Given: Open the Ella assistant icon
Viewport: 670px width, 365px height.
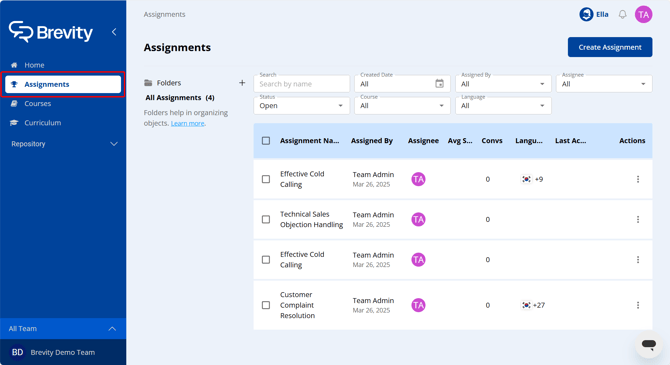Looking at the screenshot, I should click(x=586, y=15).
